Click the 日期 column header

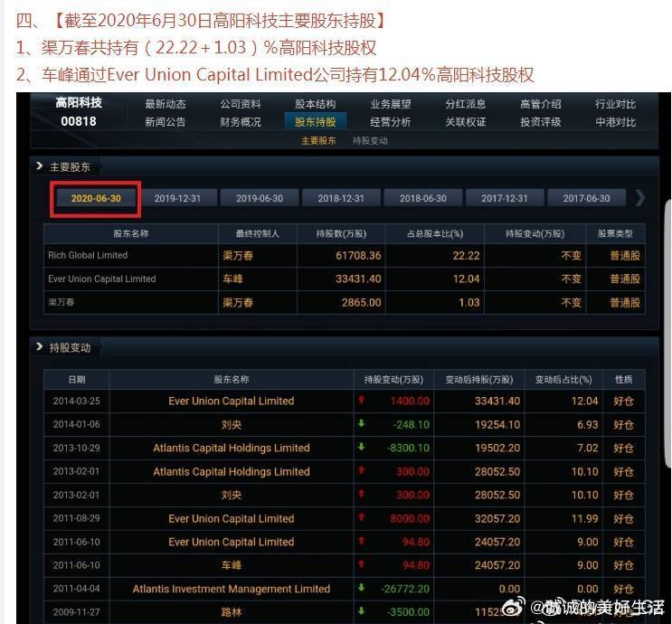77,379
